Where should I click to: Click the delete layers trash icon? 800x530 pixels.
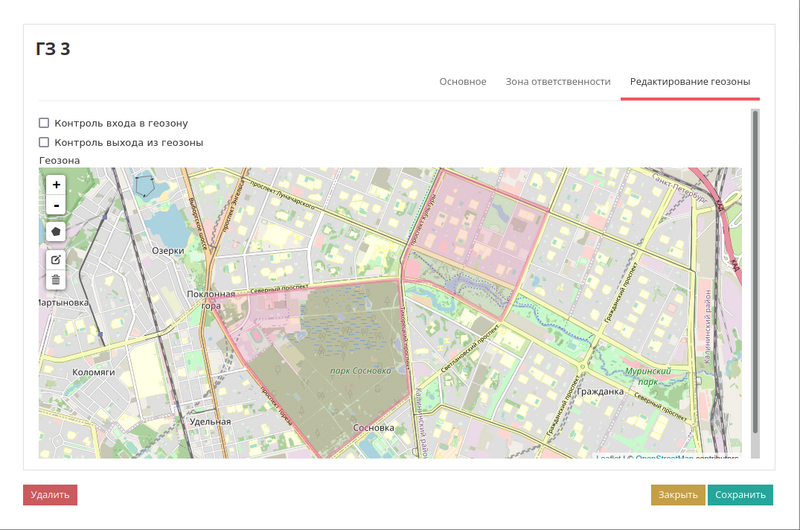coord(56,280)
